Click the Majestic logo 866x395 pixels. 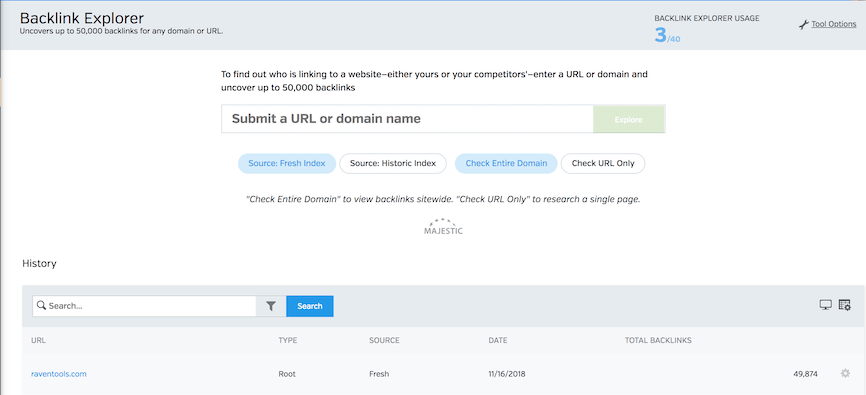(x=443, y=227)
